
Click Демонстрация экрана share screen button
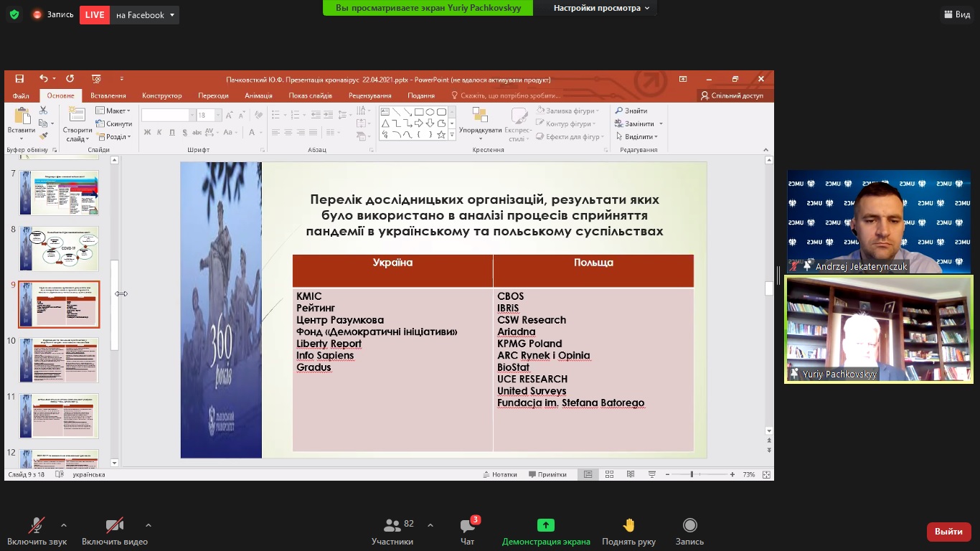[x=546, y=532]
